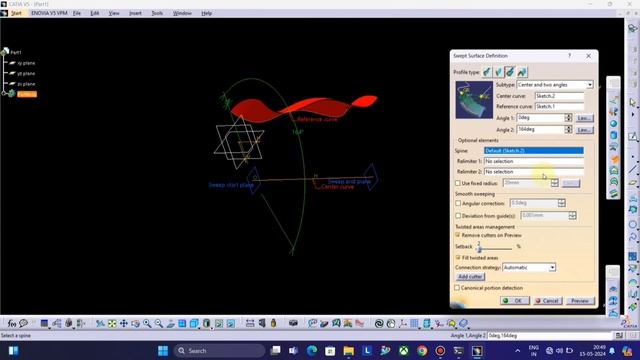Click the Work on Support grid icon
640x360 pixels.
tap(415, 324)
